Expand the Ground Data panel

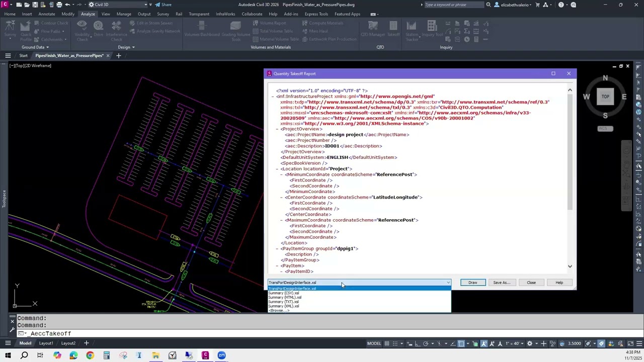click(x=35, y=47)
